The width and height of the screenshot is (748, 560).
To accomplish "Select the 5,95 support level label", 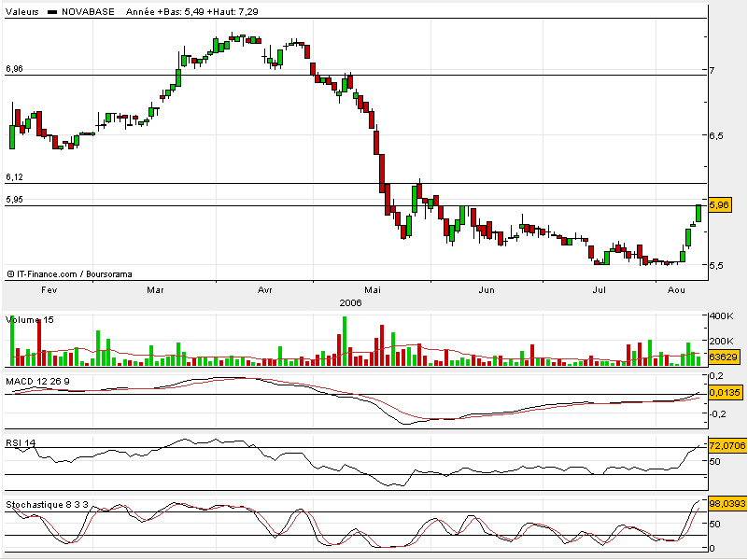I will (14, 200).
